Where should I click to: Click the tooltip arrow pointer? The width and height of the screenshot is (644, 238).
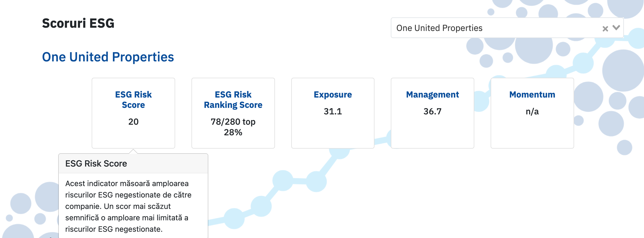133,151
